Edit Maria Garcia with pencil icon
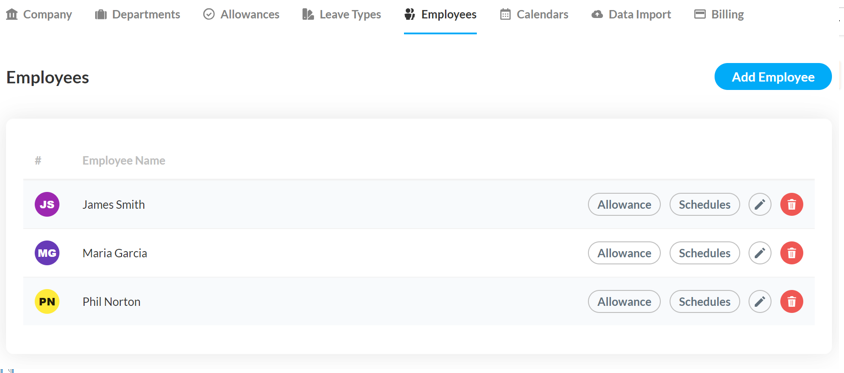 tap(759, 253)
